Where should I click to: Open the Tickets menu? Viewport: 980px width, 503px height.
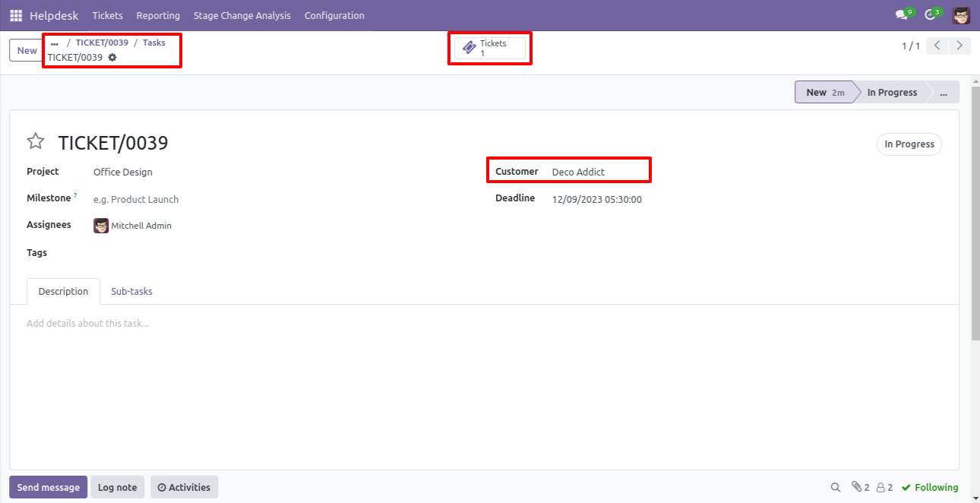tap(107, 15)
